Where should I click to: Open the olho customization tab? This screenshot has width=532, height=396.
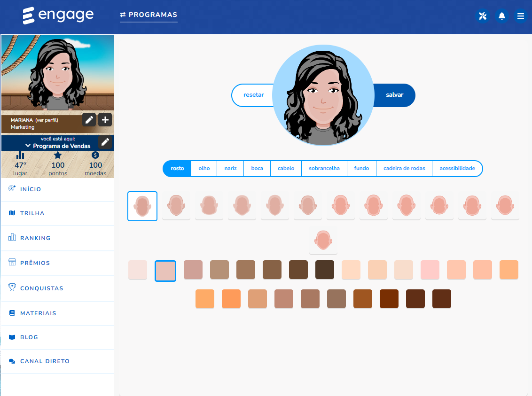(x=203, y=168)
